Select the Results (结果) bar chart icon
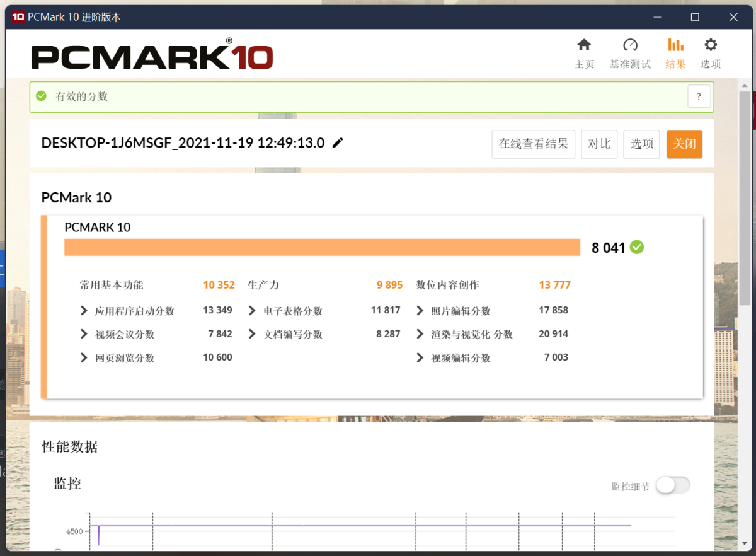Viewport: 756px width, 556px height. pyautogui.click(x=675, y=45)
